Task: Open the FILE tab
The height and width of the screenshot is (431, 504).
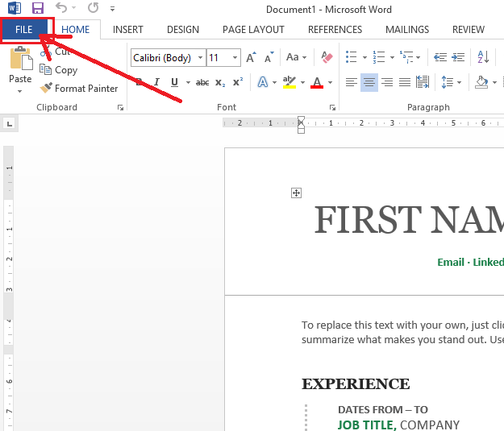Action: [23, 30]
